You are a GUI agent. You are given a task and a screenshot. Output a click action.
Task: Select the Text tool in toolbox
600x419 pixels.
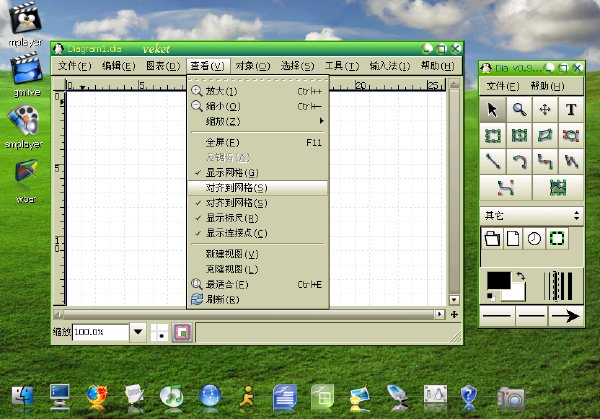pyautogui.click(x=571, y=110)
